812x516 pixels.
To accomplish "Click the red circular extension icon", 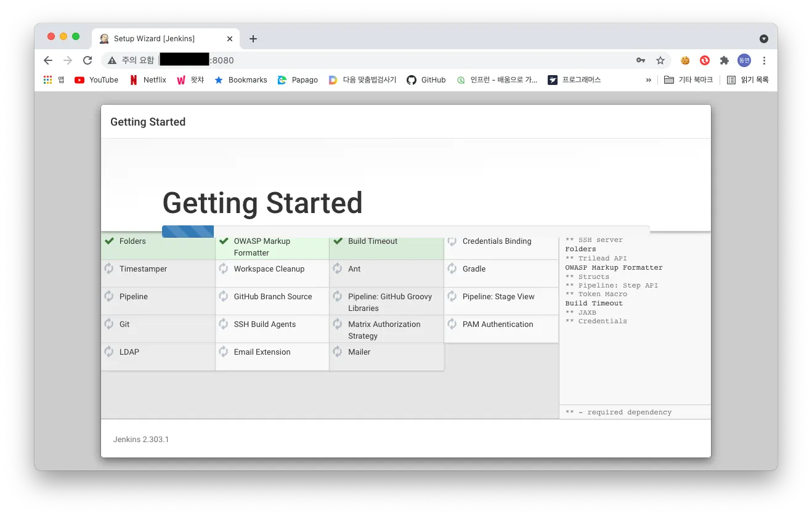I will point(705,60).
